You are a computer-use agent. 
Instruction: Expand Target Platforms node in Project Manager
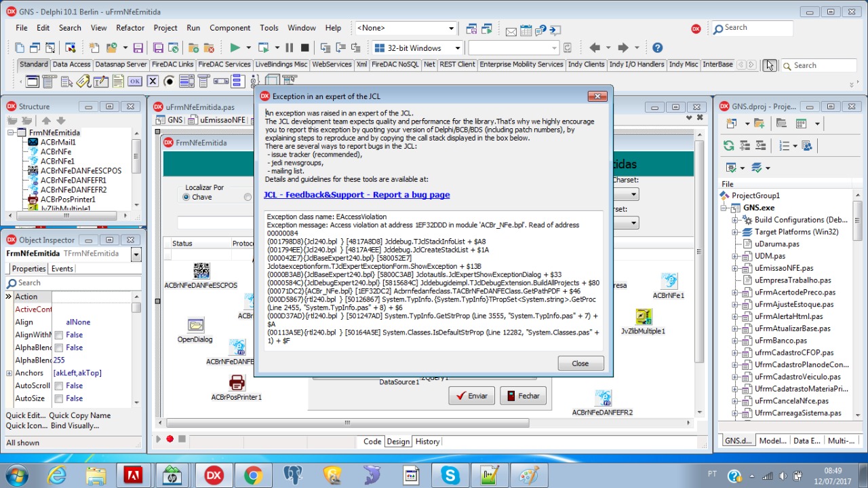tap(735, 232)
